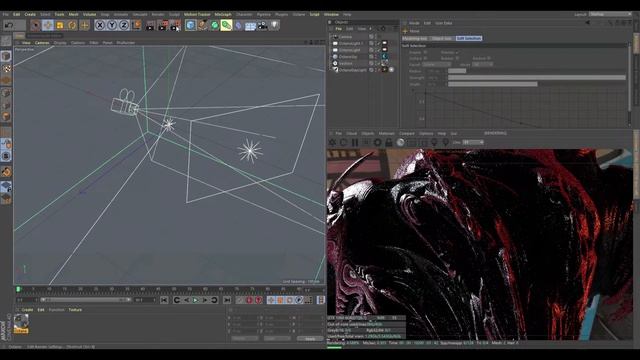The image size is (640, 360).
Task: Open Edit Render Settings icon
Action: 176,26
